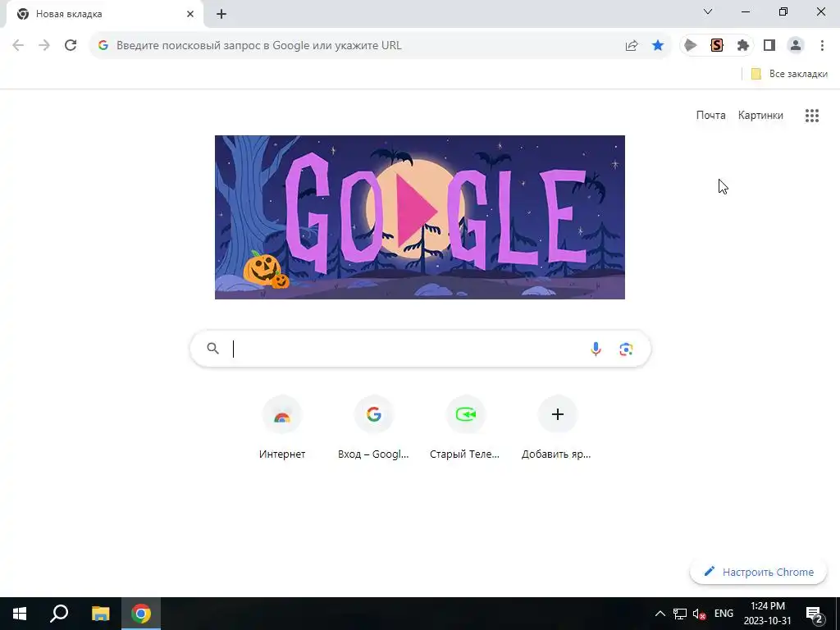Expand the tab search chevron
Image resolution: width=840 pixels, height=630 pixels.
[x=708, y=11]
